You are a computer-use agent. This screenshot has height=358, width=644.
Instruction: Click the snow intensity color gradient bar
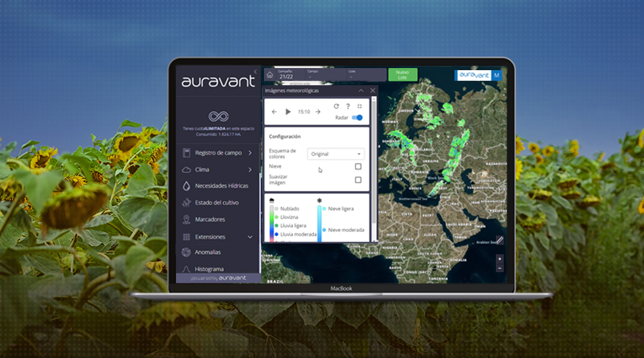coord(319,223)
